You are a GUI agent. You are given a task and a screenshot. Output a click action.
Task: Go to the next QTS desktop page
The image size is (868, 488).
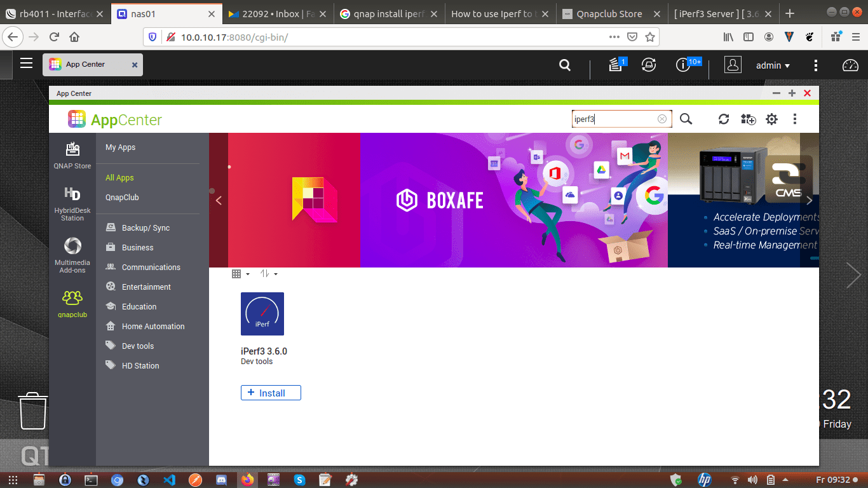pos(853,275)
